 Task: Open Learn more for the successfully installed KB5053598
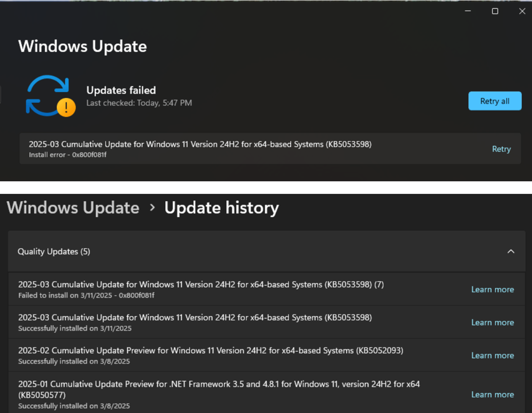pos(493,323)
